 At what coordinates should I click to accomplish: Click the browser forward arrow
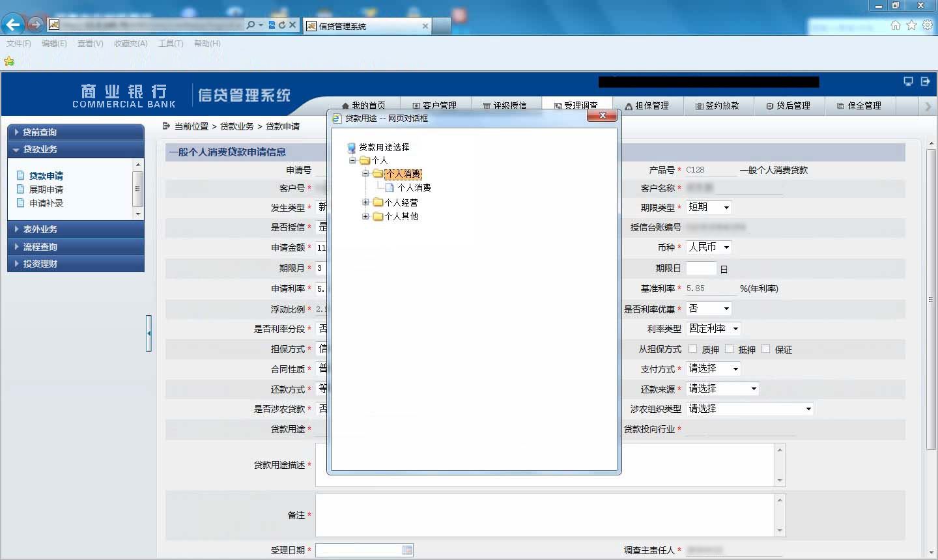[x=35, y=25]
